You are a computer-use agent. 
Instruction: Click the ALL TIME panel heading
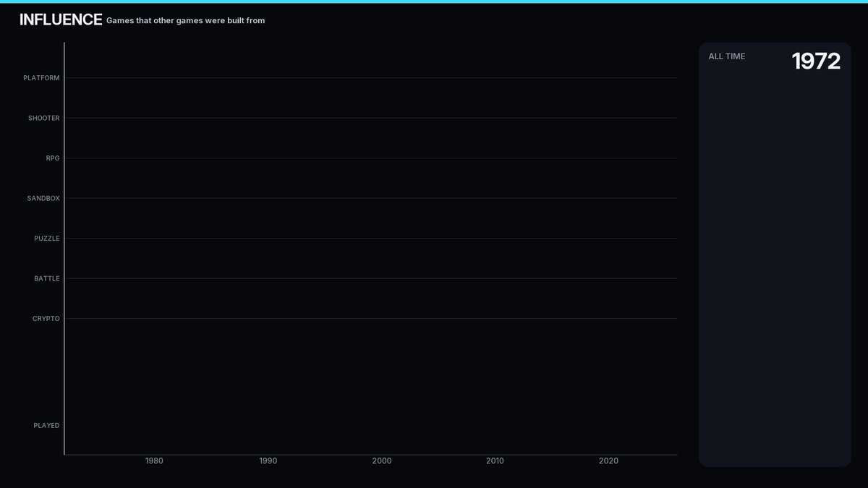pos(727,56)
